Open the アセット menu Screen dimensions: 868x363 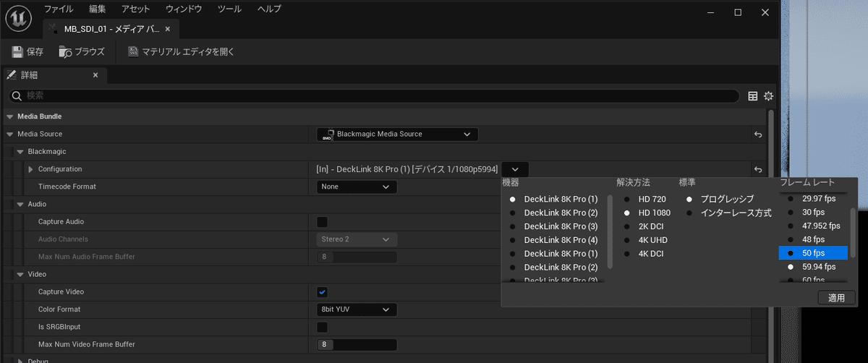(x=136, y=9)
